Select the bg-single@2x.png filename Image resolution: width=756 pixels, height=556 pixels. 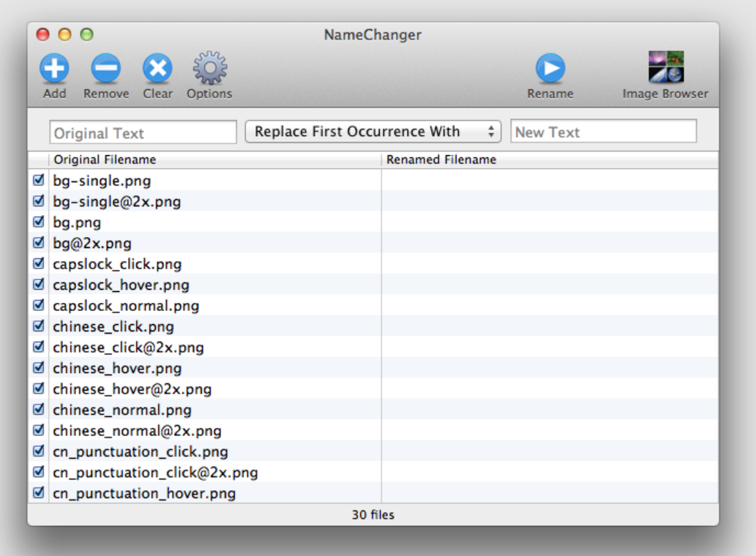(116, 202)
